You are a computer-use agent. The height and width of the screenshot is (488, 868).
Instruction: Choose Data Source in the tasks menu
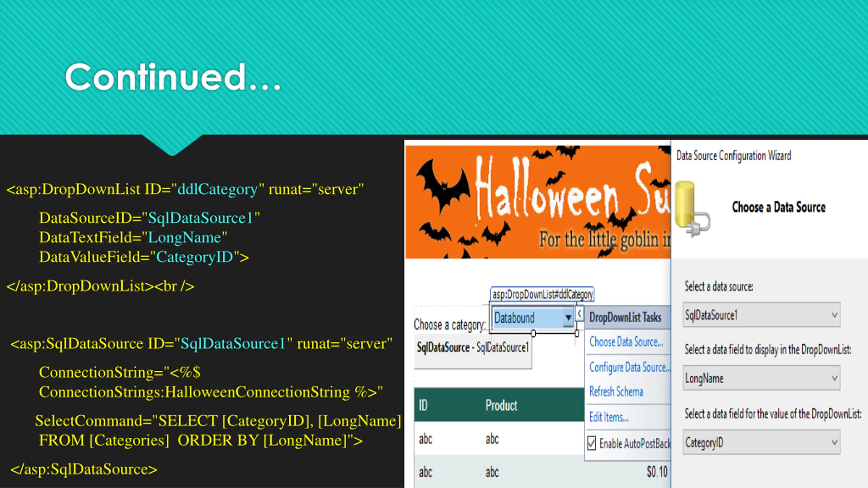coord(626,342)
